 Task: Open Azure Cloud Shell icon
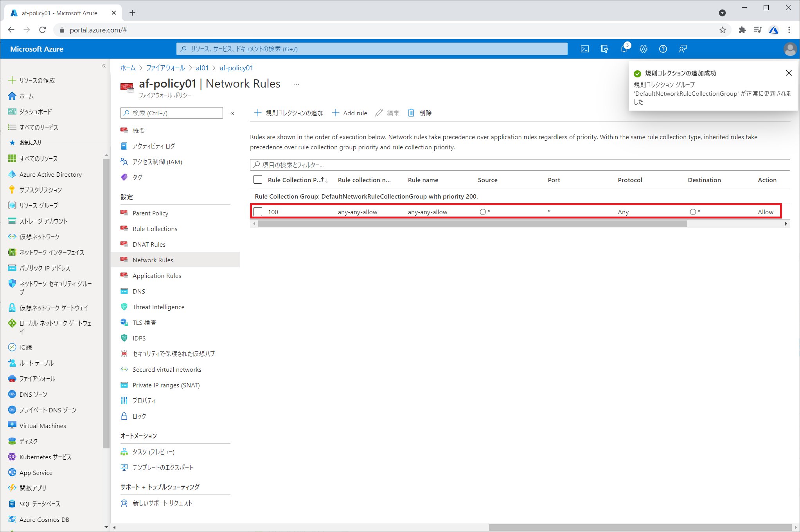click(x=584, y=49)
